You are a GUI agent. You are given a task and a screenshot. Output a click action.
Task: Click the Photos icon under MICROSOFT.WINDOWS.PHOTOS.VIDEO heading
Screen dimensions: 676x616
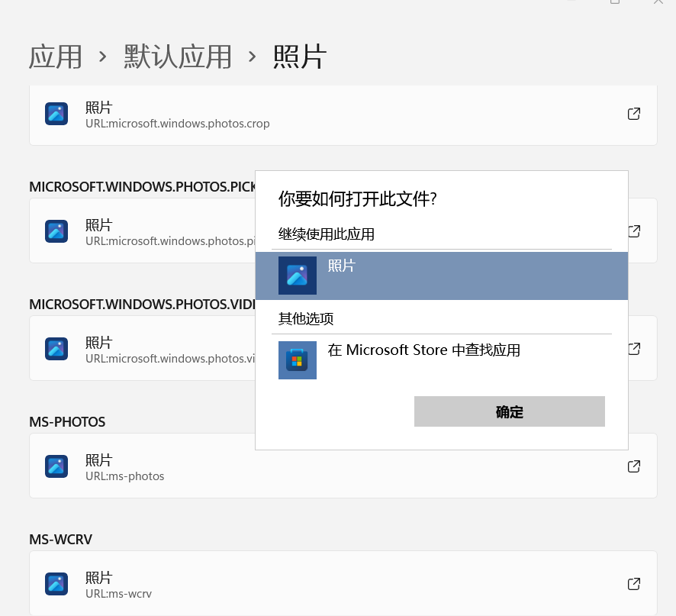(x=56, y=349)
